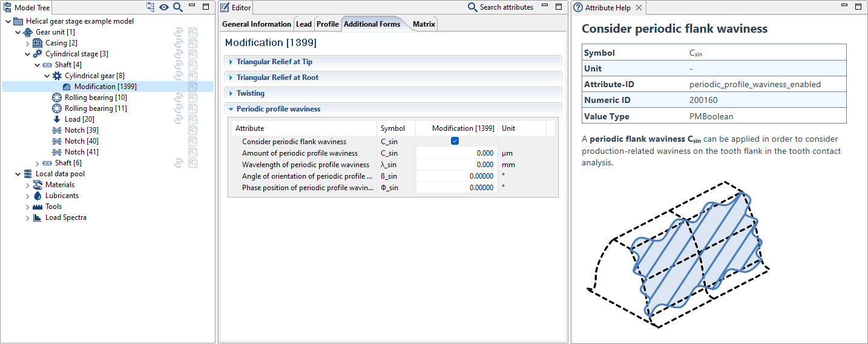
Task: Expand the Casing [2] tree node
Action: 28,43
